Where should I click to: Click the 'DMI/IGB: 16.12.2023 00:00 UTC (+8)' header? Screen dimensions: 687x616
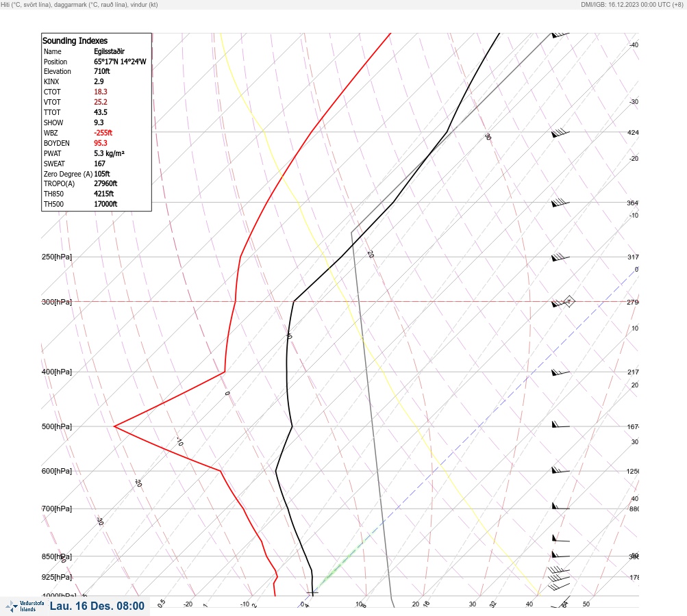coord(632,4)
